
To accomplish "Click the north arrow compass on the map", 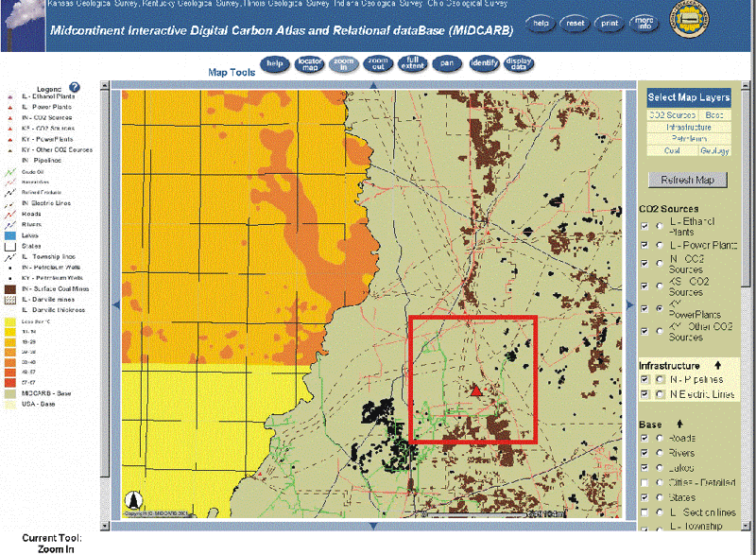I will [x=134, y=499].
